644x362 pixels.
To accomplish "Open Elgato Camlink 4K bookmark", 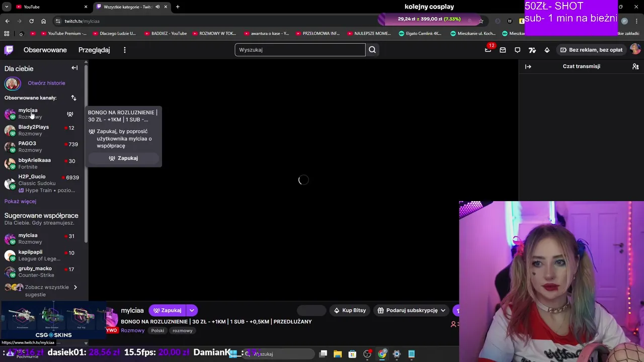I will tap(420, 34).
